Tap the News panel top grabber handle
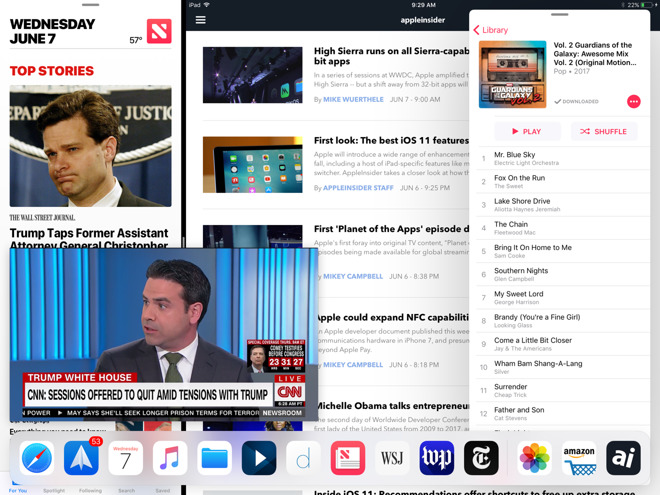Image resolution: width=660 pixels, height=495 pixels. 90,5
